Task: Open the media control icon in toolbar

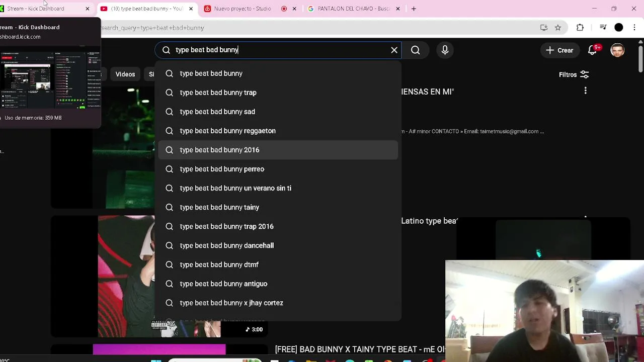Action: [603, 28]
